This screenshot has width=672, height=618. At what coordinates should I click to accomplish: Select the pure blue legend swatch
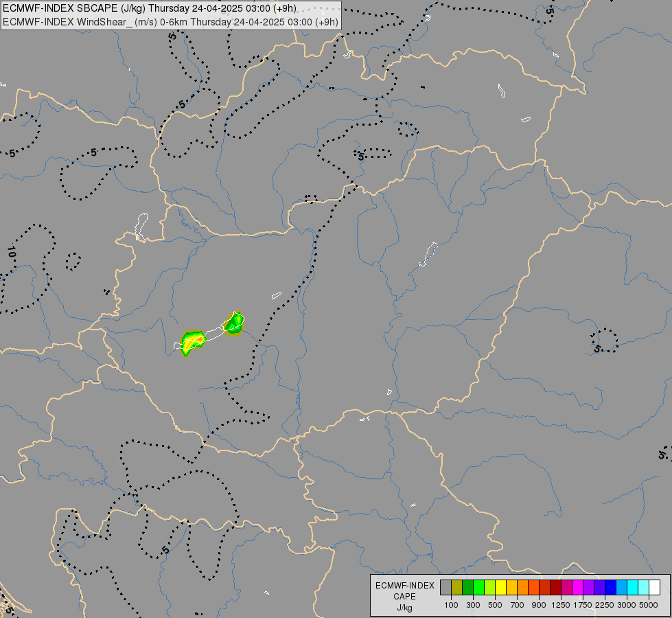(x=610, y=588)
